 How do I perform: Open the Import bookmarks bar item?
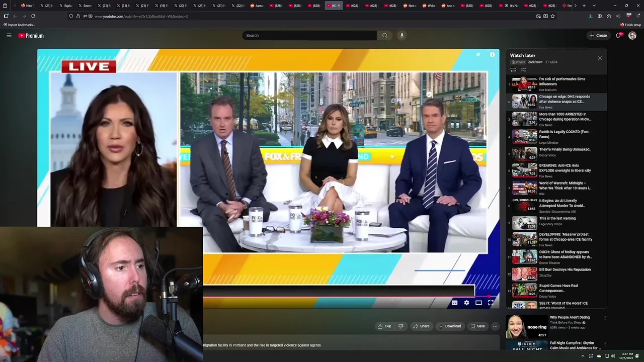point(19,25)
